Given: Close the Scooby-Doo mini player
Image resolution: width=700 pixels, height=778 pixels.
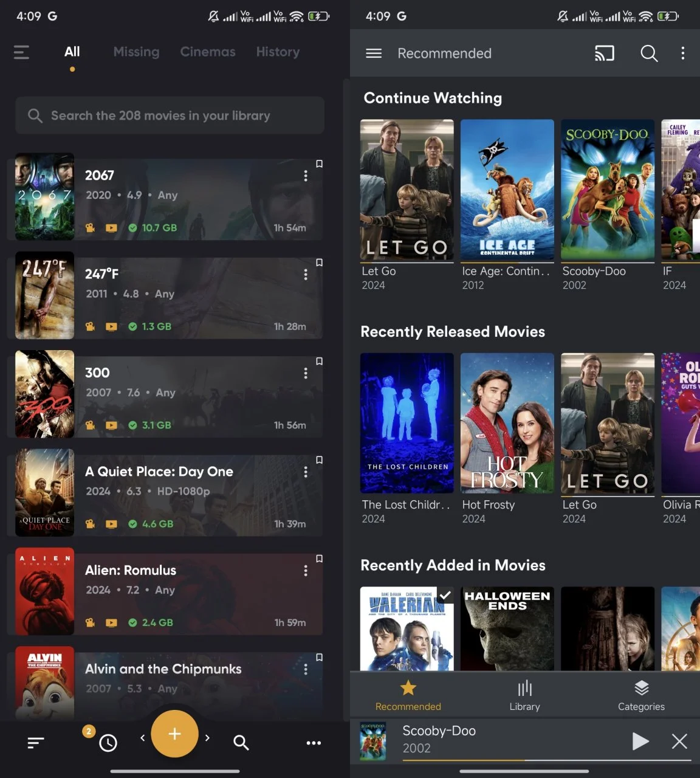Looking at the screenshot, I should point(679,741).
